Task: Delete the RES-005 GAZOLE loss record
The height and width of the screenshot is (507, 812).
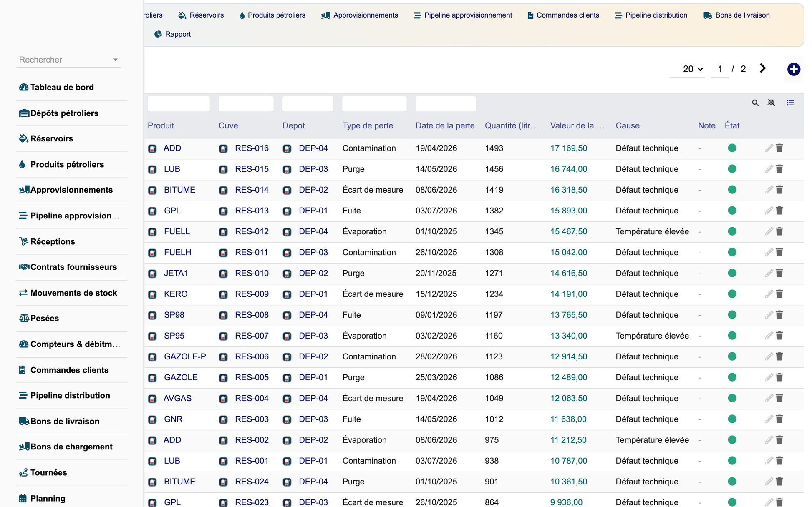Action: [779, 377]
